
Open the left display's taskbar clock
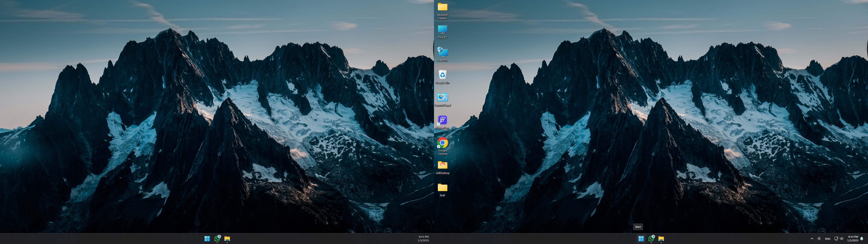coord(423,239)
